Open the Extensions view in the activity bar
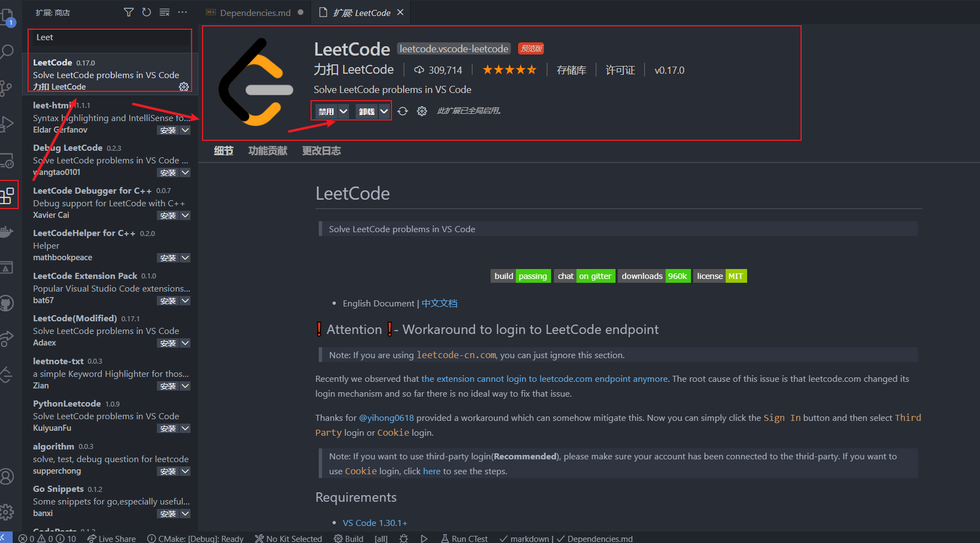980x543 pixels. (x=8, y=194)
